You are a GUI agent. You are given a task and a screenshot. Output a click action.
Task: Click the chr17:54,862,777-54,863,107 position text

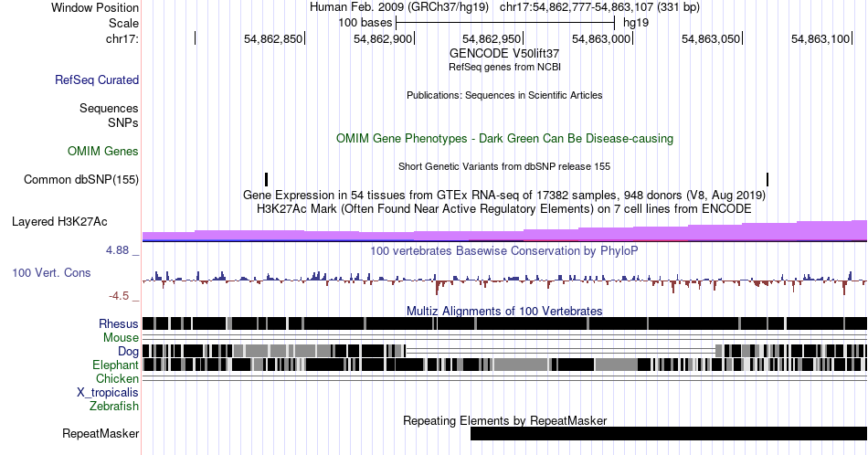[599, 7]
